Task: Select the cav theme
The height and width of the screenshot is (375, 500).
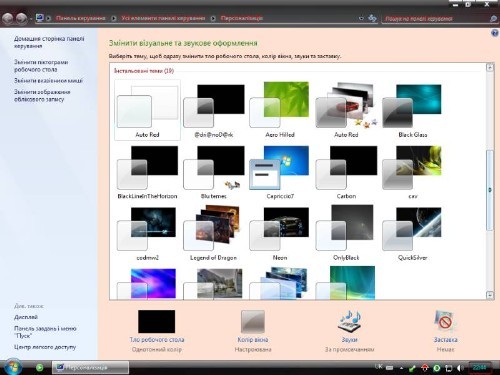Action: coord(413,172)
